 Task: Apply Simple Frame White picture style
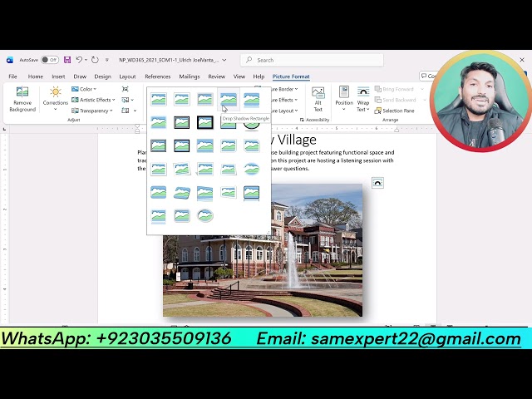coord(159,99)
